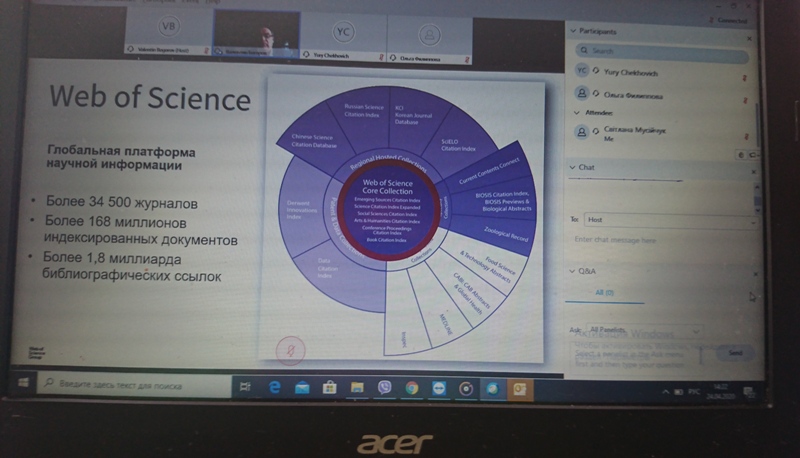
Task: Open the Windows Start menu
Action: tap(23, 382)
